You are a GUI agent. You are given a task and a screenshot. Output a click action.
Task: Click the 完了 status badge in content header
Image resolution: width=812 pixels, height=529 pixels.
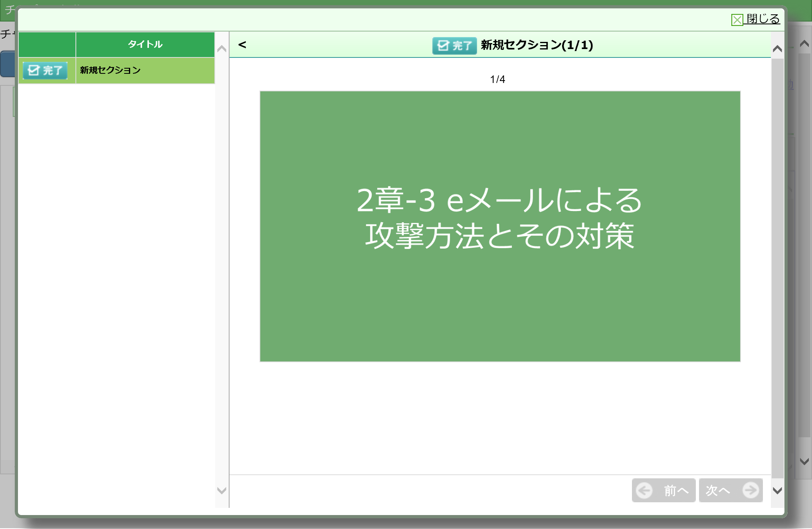tap(454, 45)
